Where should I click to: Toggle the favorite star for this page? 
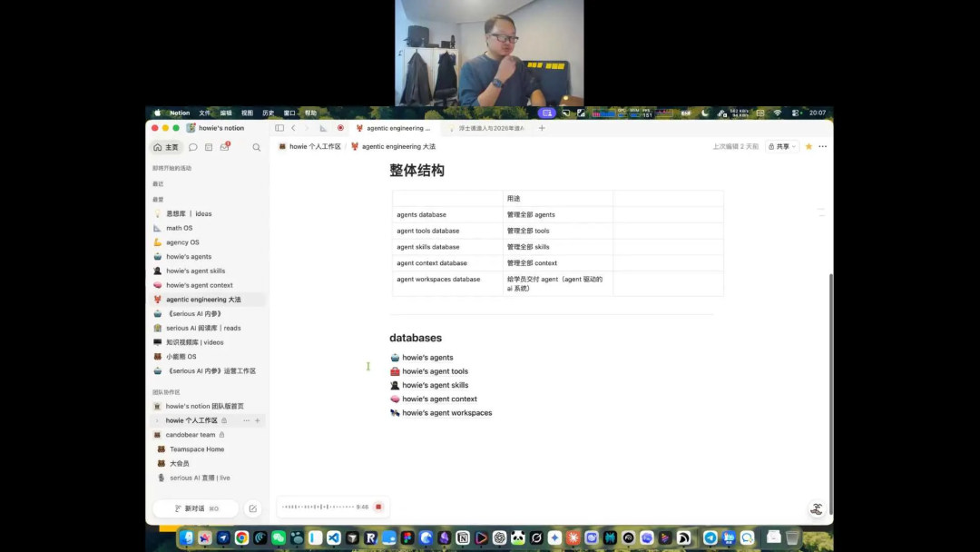pyautogui.click(x=808, y=146)
